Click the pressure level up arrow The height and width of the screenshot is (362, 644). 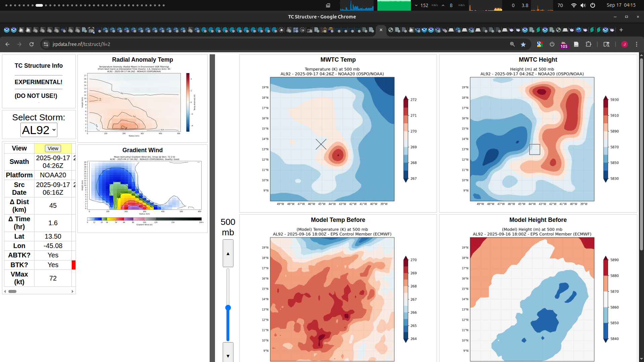[x=228, y=254]
